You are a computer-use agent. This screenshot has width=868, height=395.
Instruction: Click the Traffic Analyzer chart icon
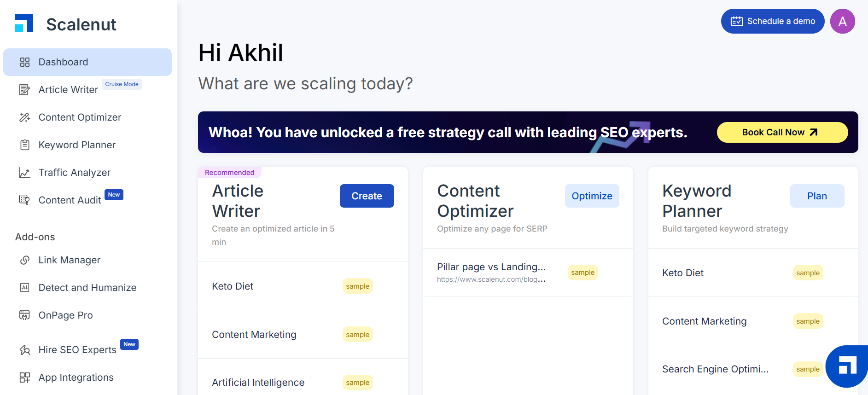pyautogui.click(x=25, y=173)
